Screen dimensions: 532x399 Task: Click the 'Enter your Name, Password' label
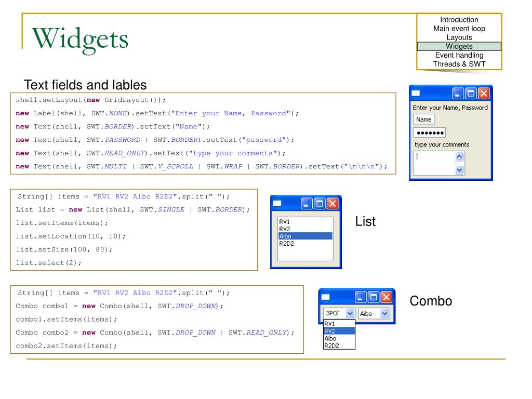[x=450, y=108]
